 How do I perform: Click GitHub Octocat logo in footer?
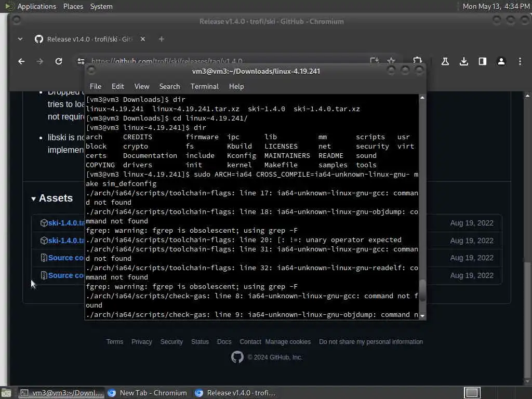pos(237,357)
